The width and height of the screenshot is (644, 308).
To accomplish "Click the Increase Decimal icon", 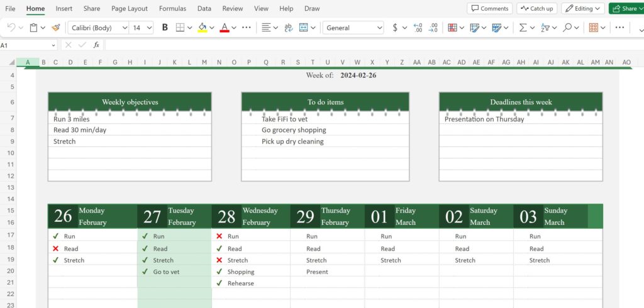I will point(418,28).
